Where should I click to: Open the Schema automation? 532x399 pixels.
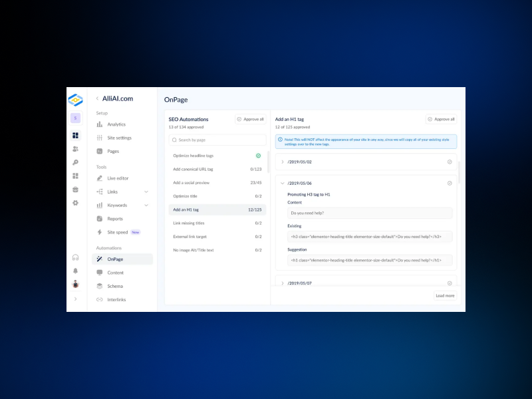[x=114, y=286]
